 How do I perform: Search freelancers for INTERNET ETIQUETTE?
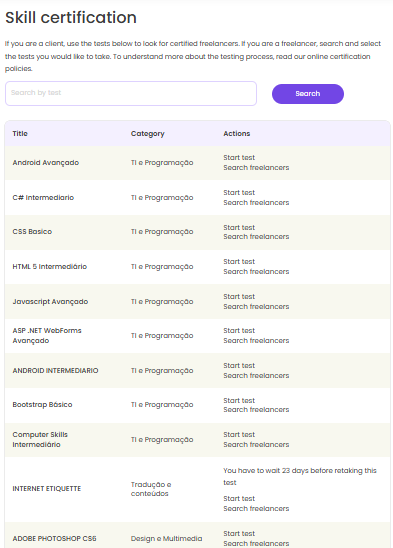tap(256, 509)
